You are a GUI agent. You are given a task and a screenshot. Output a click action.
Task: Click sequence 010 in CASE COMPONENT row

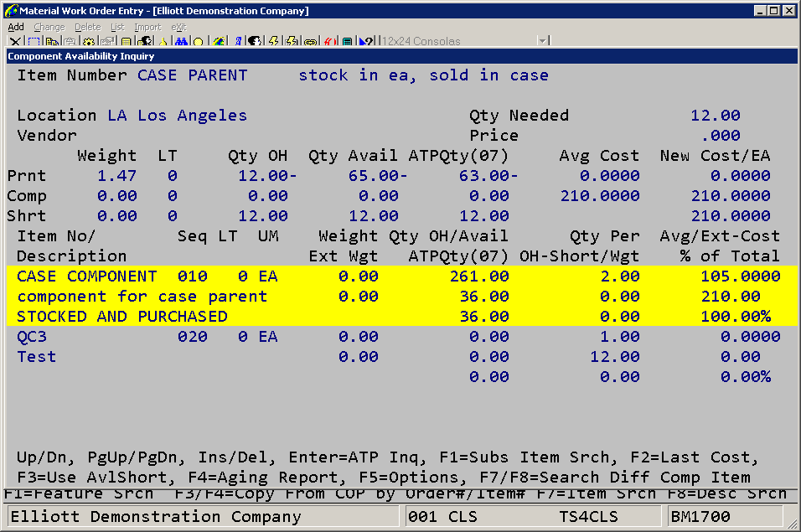(193, 276)
